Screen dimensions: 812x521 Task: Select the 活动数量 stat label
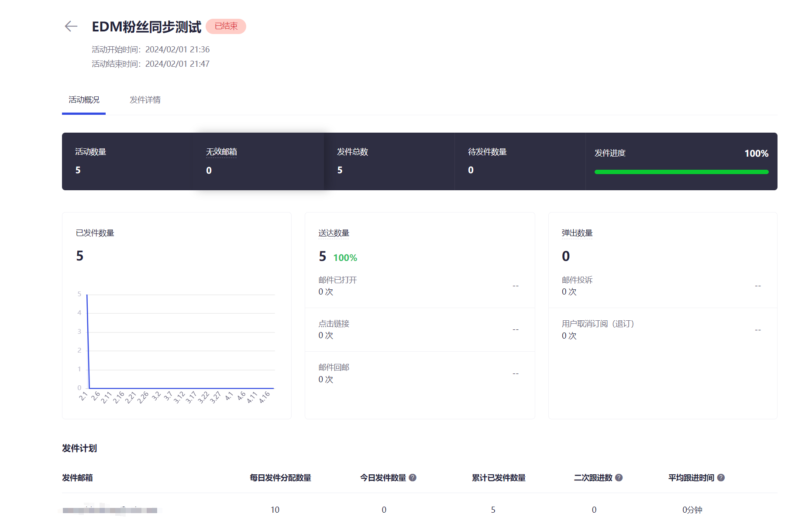[x=91, y=152]
